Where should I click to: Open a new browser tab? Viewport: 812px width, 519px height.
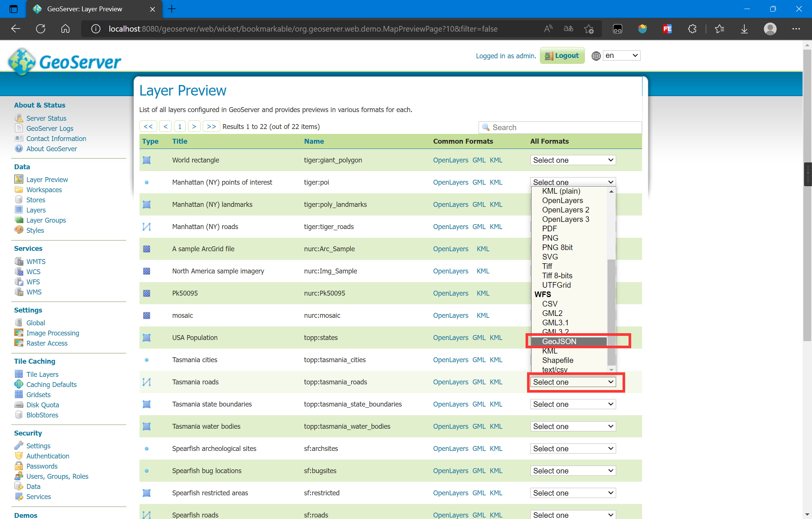click(172, 9)
